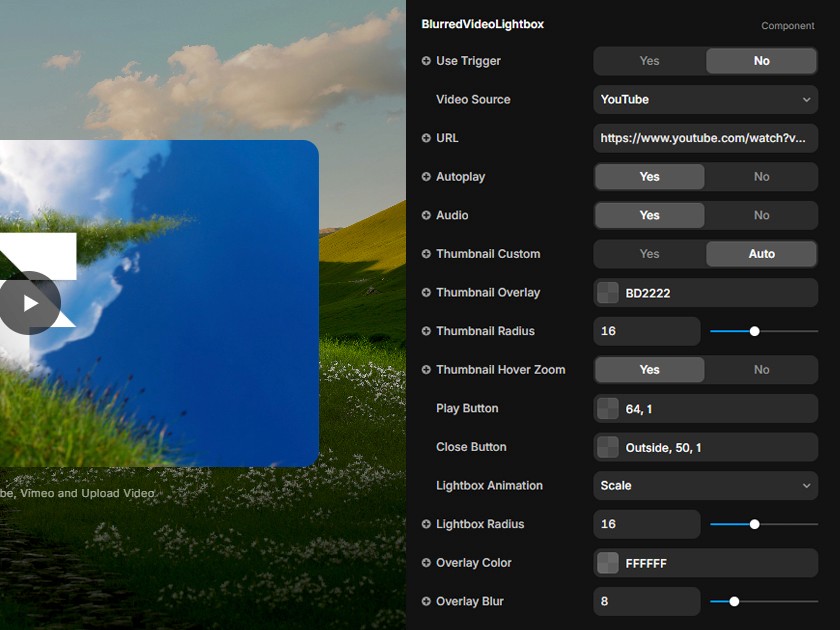
Task: Click the Thumbnail Radius value field
Action: pos(647,331)
